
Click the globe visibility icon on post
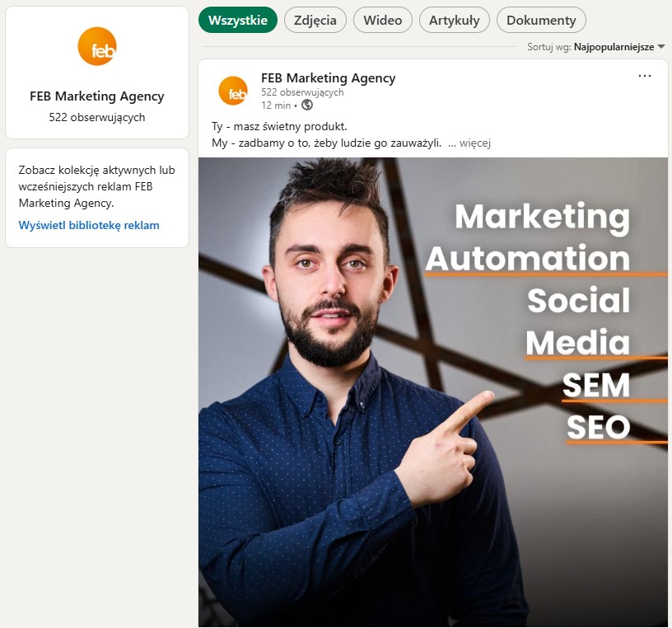point(307,105)
